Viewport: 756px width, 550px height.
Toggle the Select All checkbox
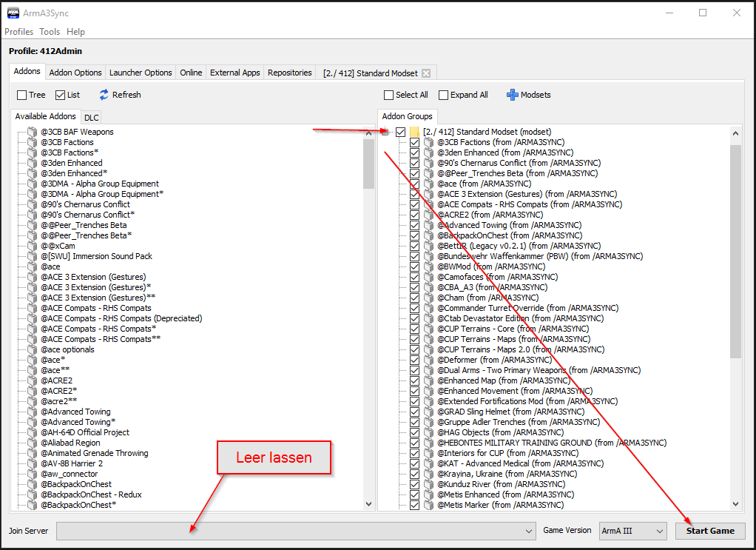[389, 95]
